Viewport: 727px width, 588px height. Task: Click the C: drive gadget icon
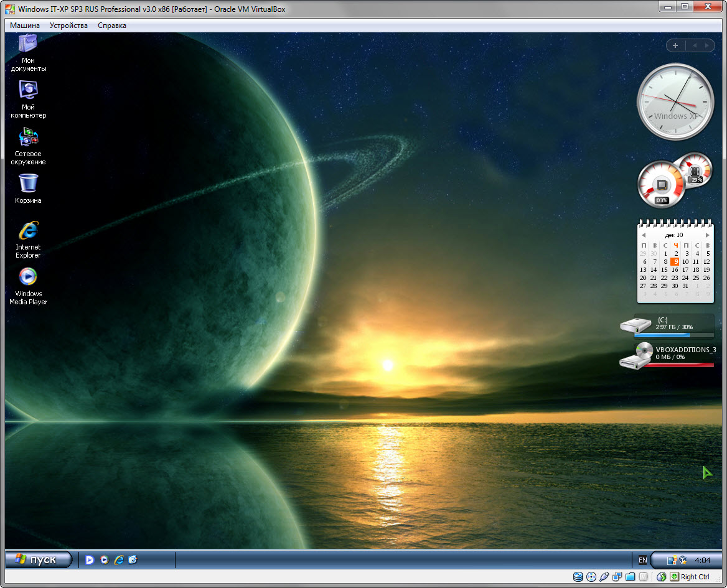pos(636,325)
